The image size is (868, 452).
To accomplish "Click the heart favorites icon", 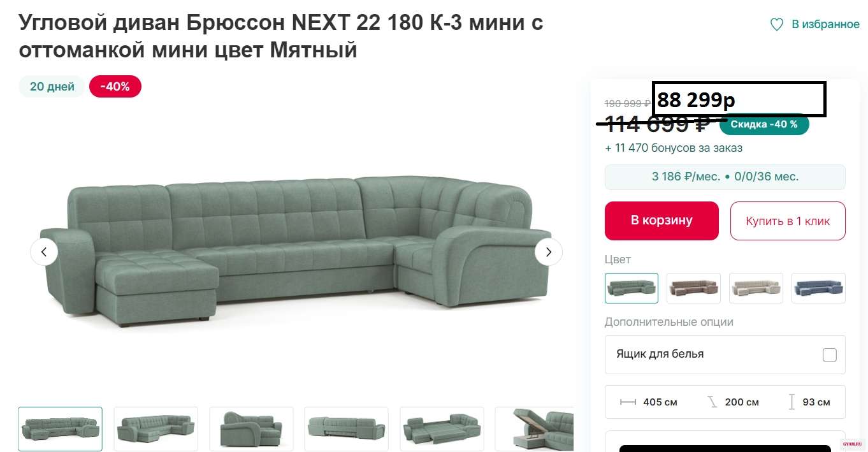I will point(776,25).
